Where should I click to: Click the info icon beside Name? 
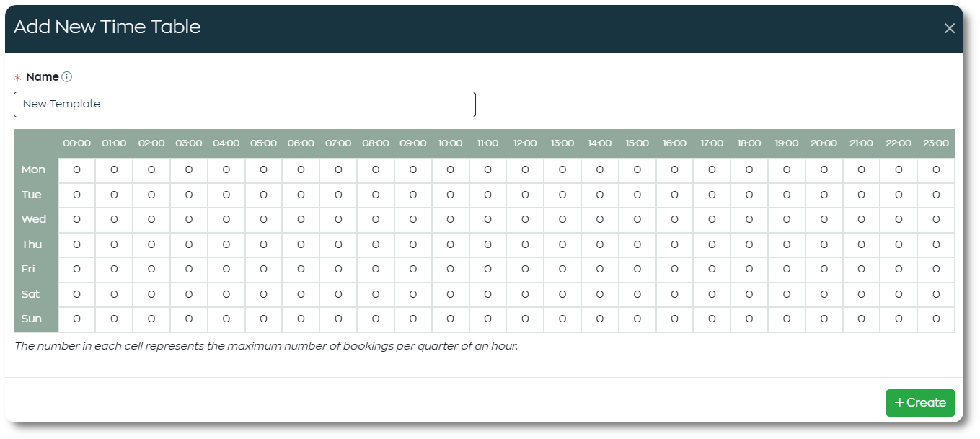tap(67, 76)
